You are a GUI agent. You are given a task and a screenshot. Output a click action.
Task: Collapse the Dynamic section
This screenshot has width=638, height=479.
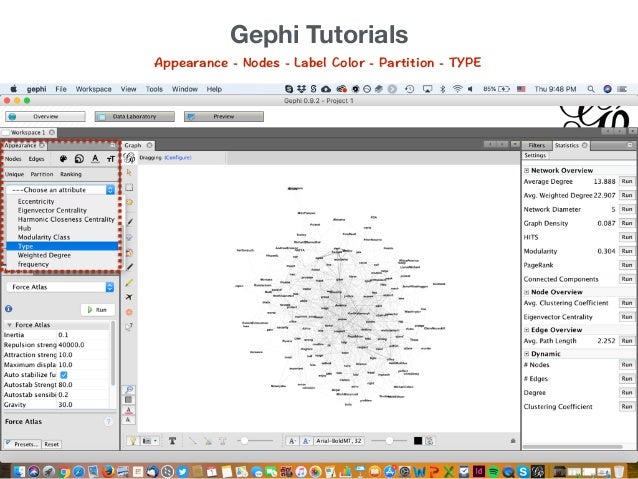click(527, 354)
